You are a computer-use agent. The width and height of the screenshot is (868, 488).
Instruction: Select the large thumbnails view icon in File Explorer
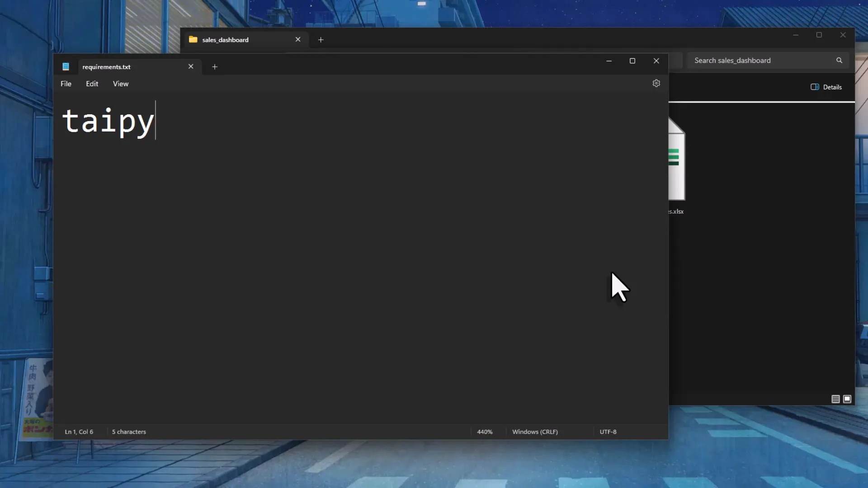click(848, 399)
